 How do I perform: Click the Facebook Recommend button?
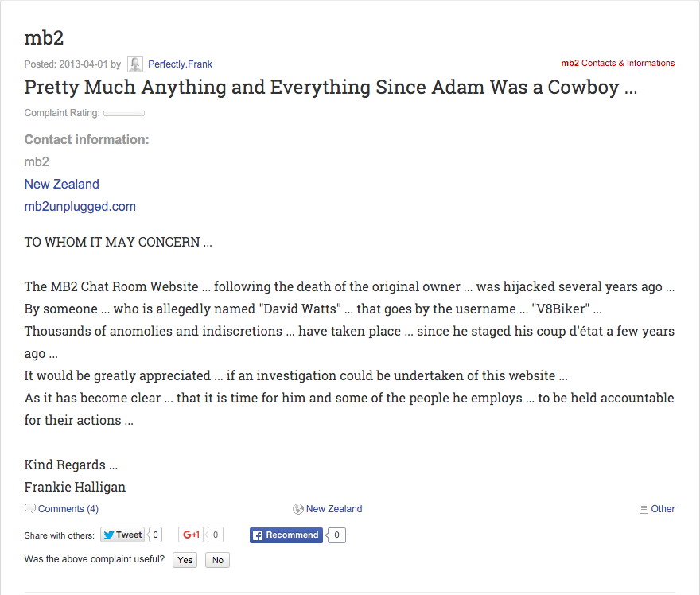[286, 535]
